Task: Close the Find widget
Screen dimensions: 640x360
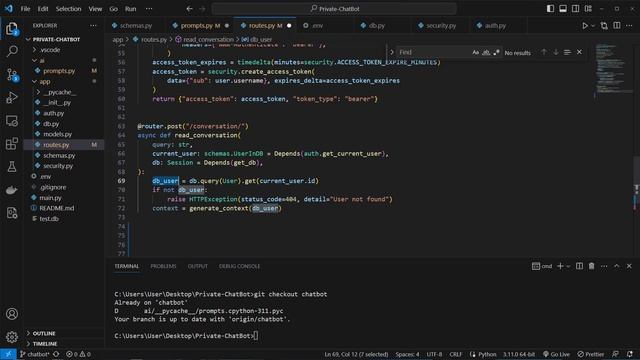Action: (579, 52)
